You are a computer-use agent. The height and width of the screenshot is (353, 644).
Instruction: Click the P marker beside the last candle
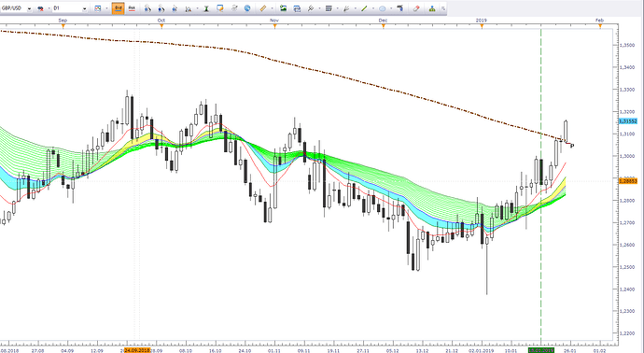click(x=572, y=146)
